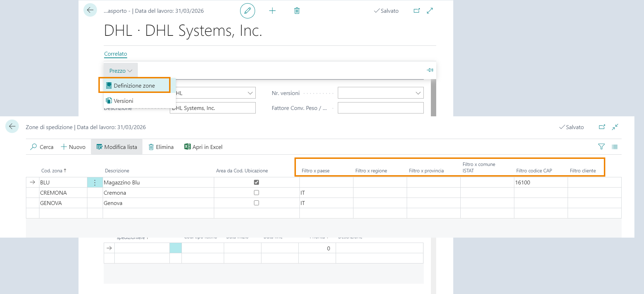Go back from Zone di spedizione page

12,127
